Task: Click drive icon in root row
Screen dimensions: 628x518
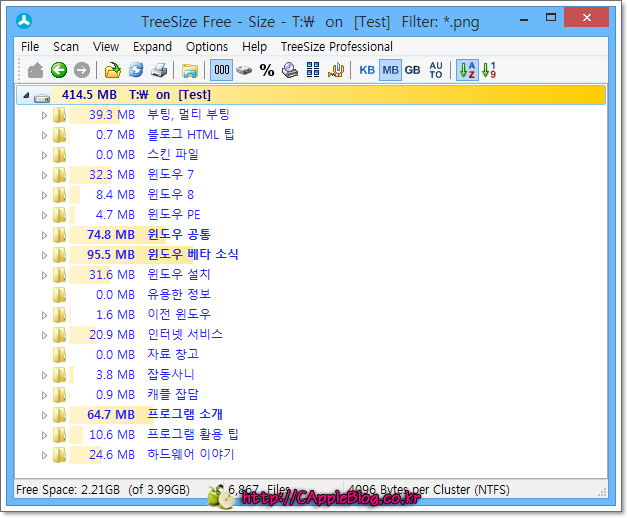Action: coord(42,97)
